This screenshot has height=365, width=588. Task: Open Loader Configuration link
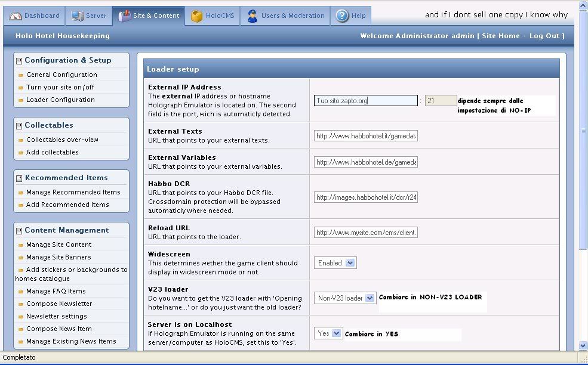(60, 100)
